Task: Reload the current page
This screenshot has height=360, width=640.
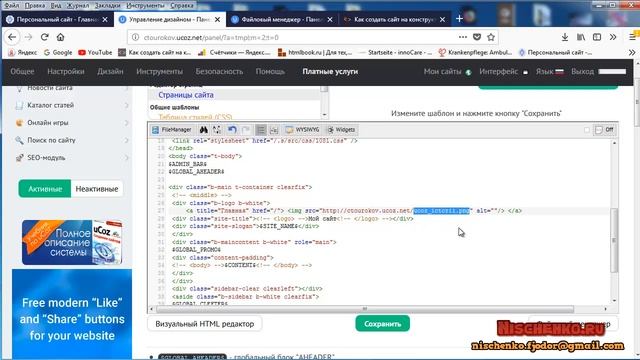Action: pos(44,37)
